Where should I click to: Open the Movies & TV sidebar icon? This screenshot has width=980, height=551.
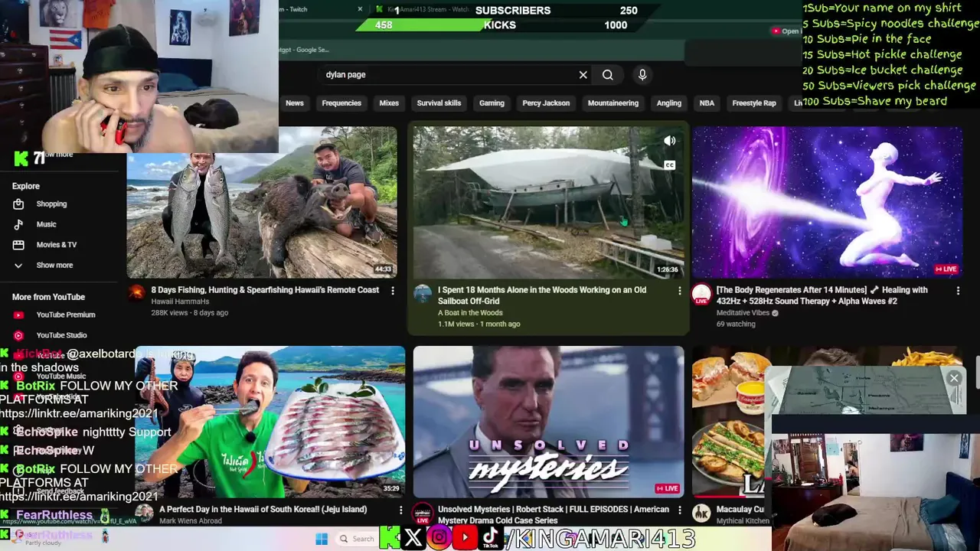tap(18, 245)
